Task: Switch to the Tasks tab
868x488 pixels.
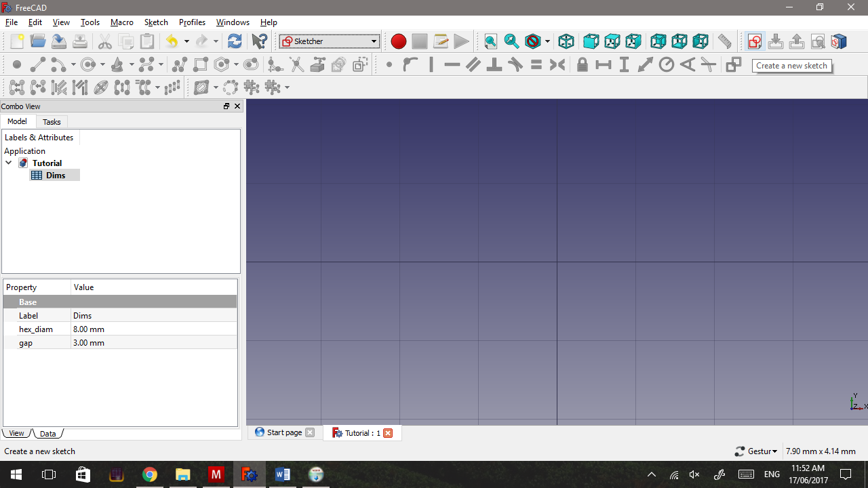Action: 52,121
